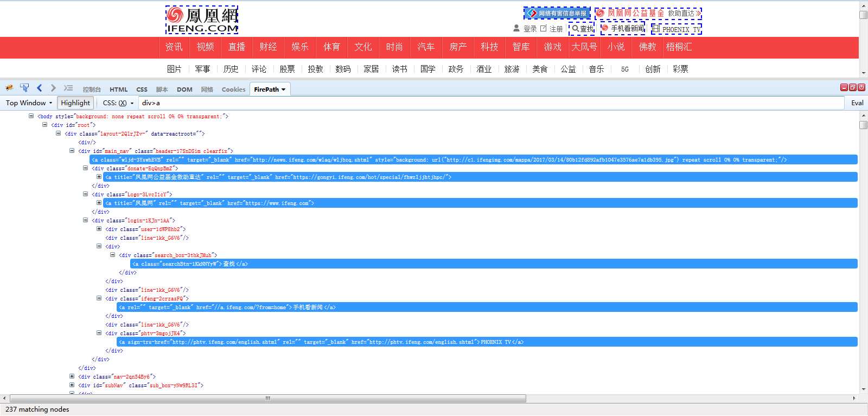Select the highlighted searchBtn anchor node

click(494, 264)
